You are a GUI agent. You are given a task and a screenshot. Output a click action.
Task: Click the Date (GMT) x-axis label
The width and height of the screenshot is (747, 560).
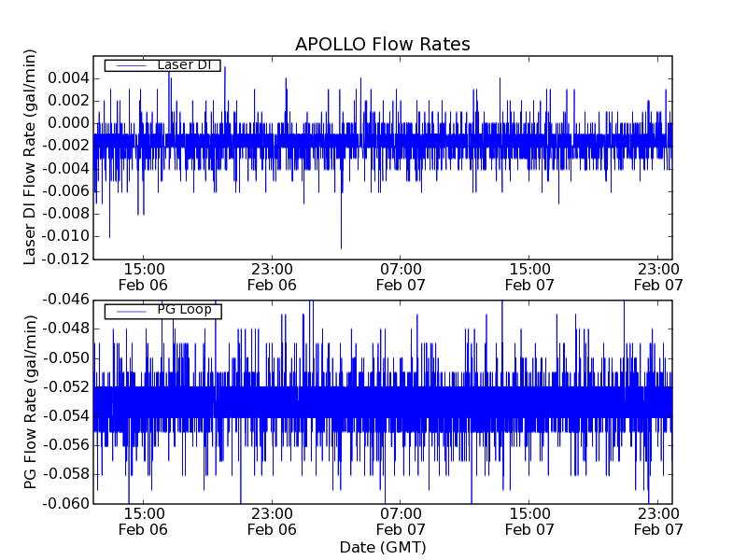382,547
